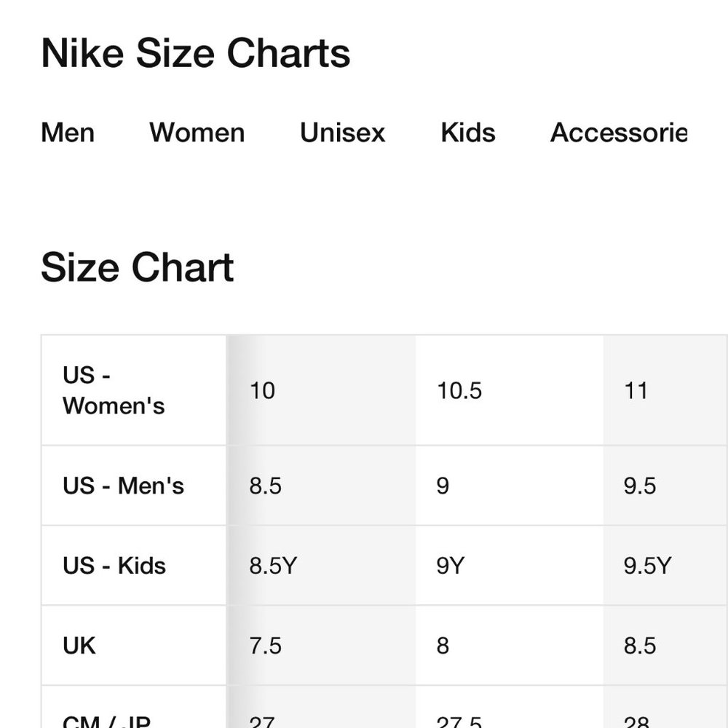Screen dimensions: 728x728
Task: Click the Women's size 10 cell
Action: 321,390
